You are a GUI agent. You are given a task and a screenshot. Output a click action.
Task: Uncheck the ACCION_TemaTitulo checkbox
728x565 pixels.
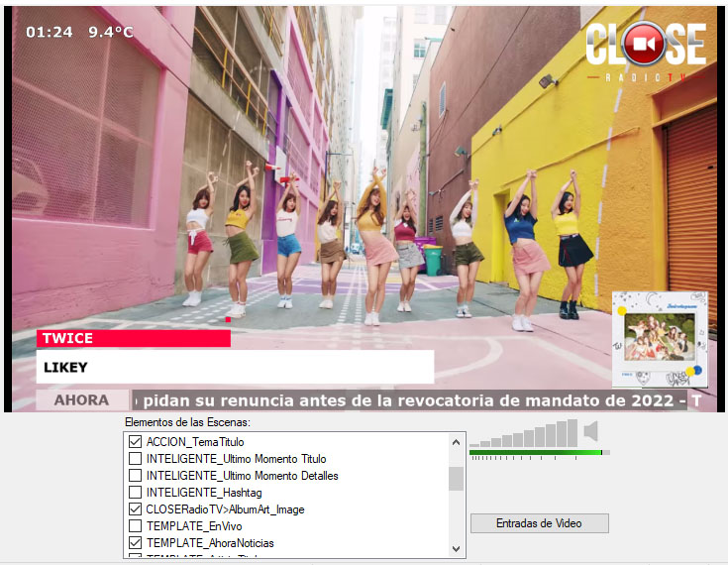pyautogui.click(x=135, y=441)
